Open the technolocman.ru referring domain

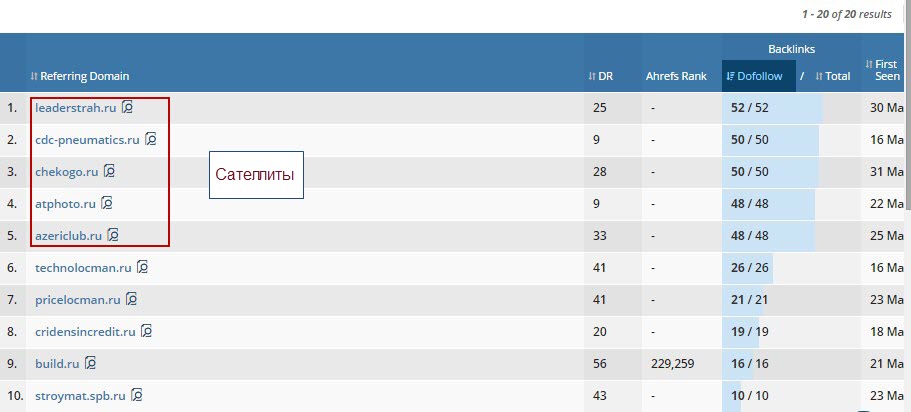pos(83,267)
